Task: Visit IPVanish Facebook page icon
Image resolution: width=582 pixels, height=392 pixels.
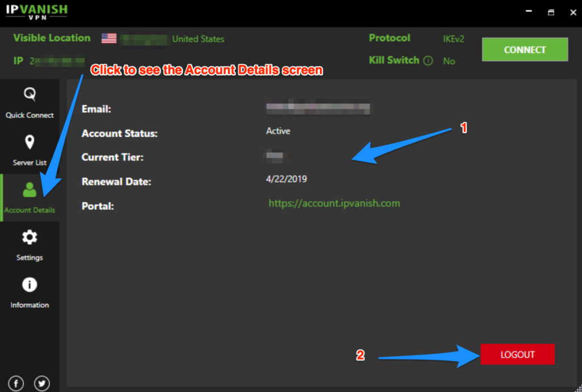Action: (16, 383)
